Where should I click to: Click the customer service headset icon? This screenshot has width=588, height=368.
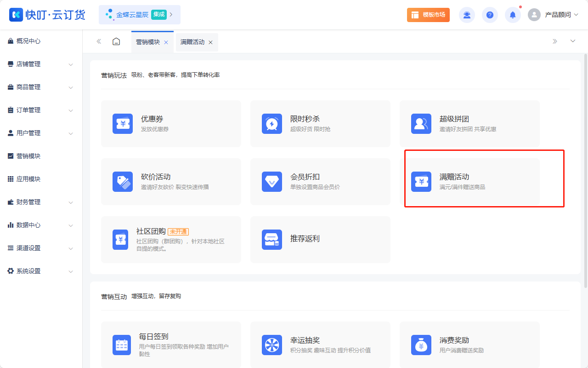(x=467, y=15)
